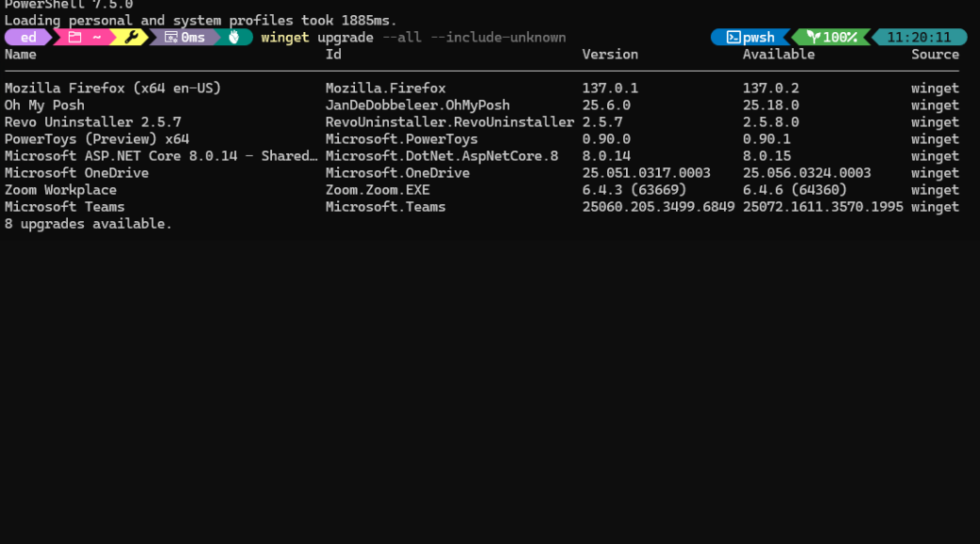Click the wrench icon in the prompt
This screenshot has width=980, height=544.
pyautogui.click(x=131, y=38)
